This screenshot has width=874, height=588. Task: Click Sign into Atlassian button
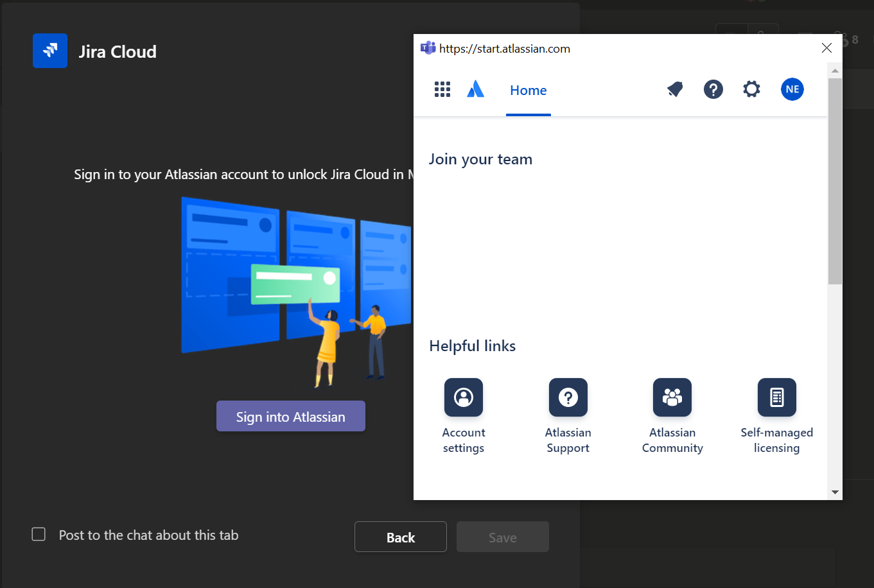click(291, 417)
